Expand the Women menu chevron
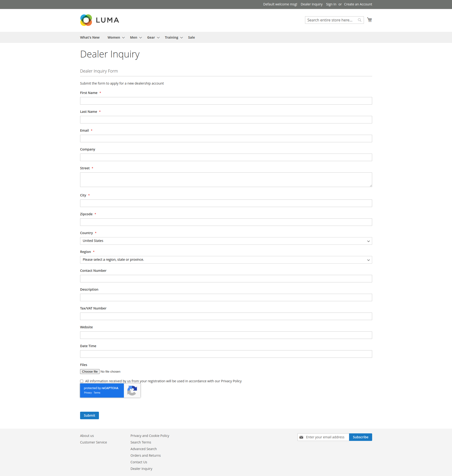 pos(123,38)
